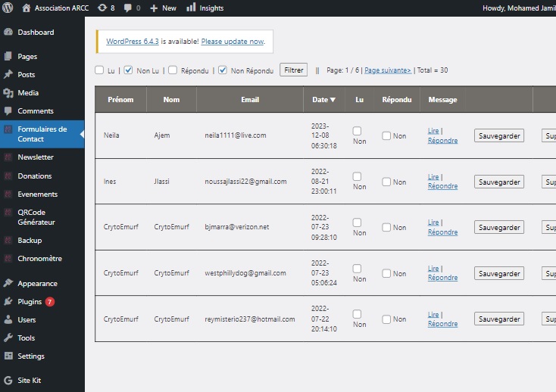556x392 pixels.
Task: Open the Media library sidebar icon
Action: pyautogui.click(x=8, y=93)
